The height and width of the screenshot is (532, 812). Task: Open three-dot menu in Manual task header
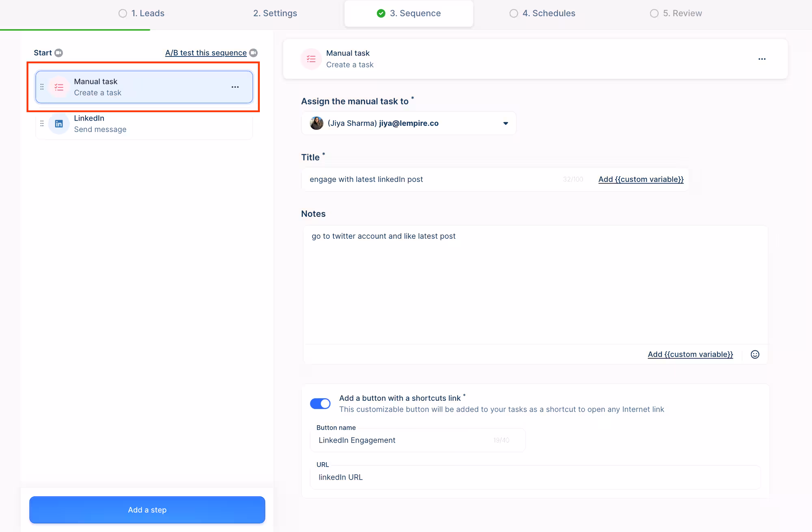coord(762,59)
